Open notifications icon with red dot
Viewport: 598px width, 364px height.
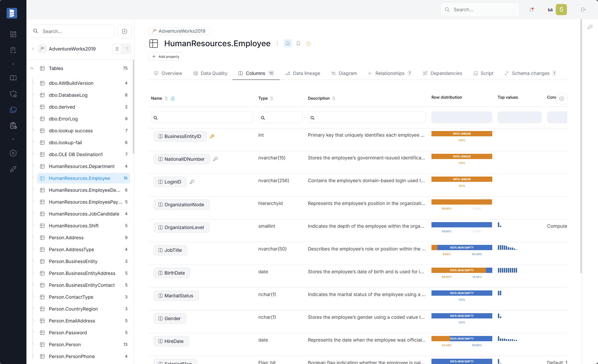532,10
